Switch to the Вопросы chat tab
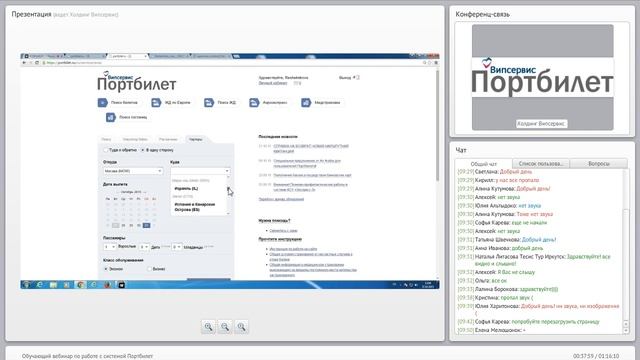This screenshot has width=640, height=360. [599, 163]
